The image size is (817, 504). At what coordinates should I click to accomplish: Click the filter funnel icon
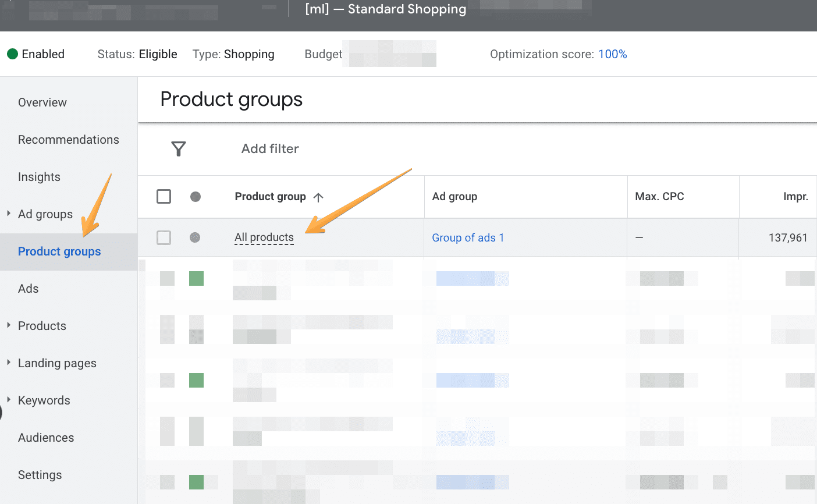(179, 149)
